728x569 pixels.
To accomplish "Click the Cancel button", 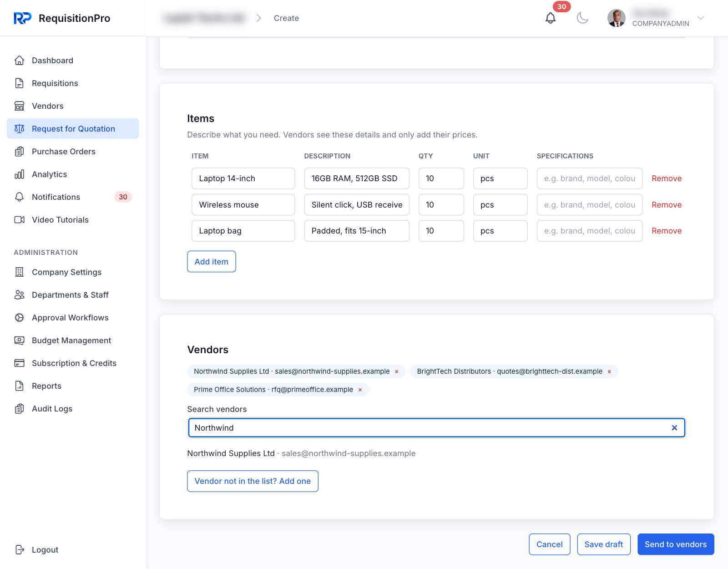I will [x=550, y=544].
